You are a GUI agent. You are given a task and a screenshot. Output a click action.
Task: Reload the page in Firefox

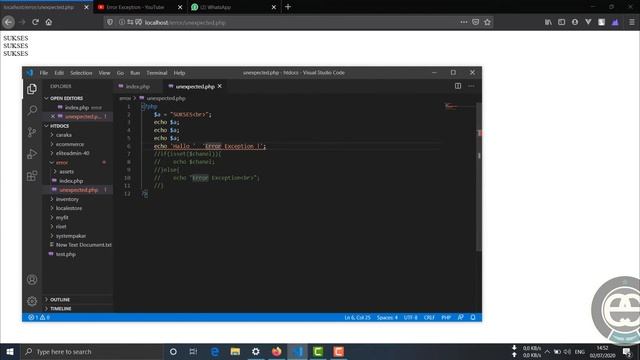36,22
